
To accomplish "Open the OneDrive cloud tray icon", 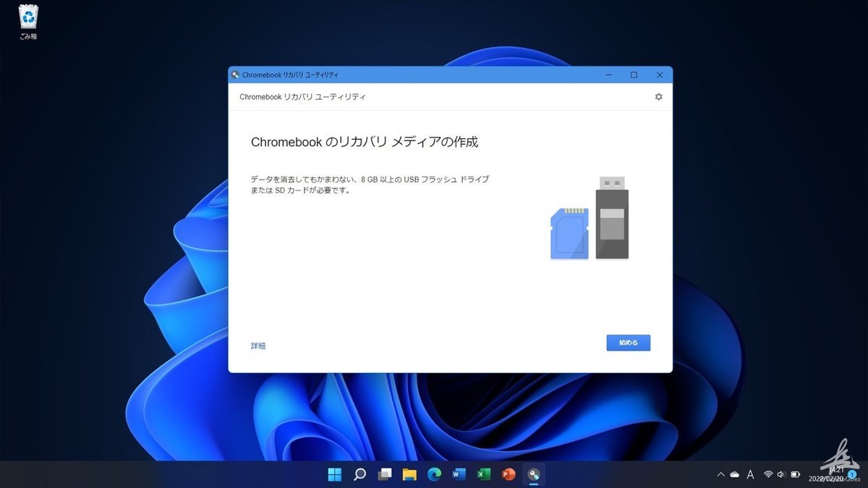I will 735,475.
